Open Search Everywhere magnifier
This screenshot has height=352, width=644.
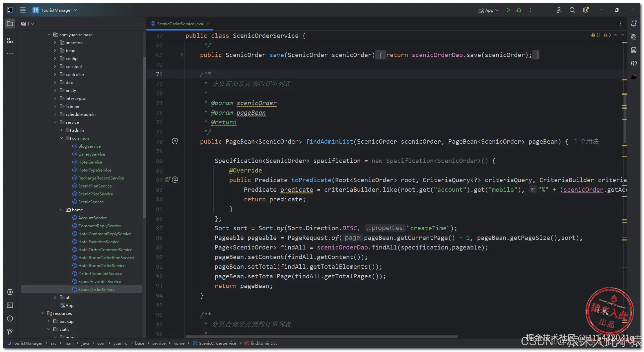(x=572, y=10)
